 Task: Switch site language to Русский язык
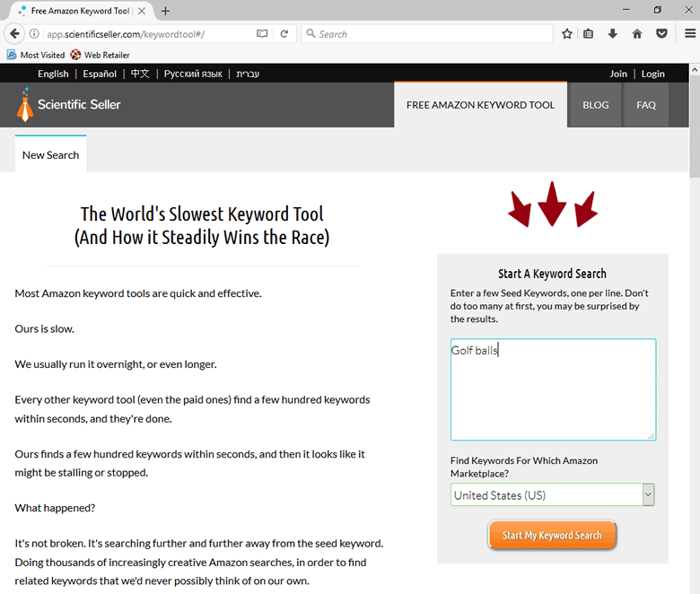pos(193,74)
